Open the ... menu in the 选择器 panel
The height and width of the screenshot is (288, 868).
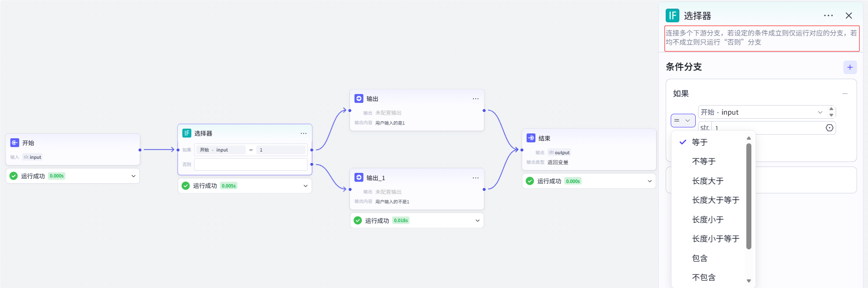tap(828, 15)
